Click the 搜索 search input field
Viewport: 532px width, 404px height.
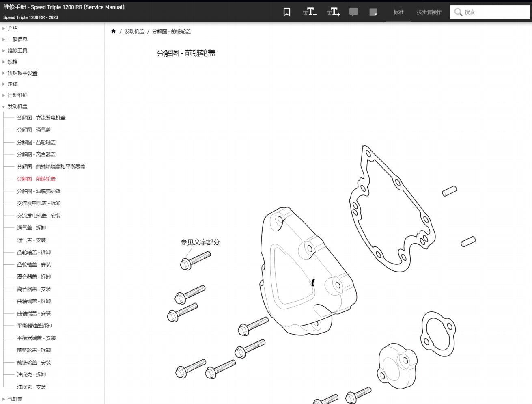(495, 12)
